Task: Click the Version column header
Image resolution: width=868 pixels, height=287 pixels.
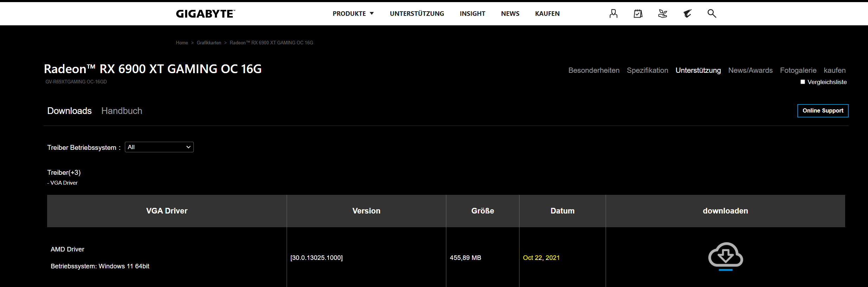Action: coord(366,211)
